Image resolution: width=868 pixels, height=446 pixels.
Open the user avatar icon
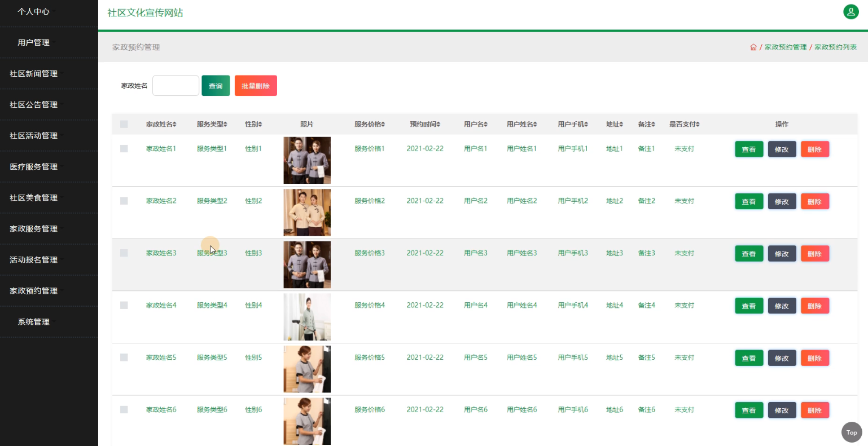click(851, 11)
